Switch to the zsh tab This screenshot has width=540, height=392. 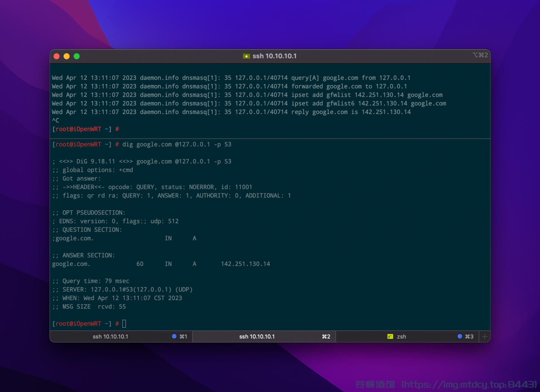tap(407, 336)
